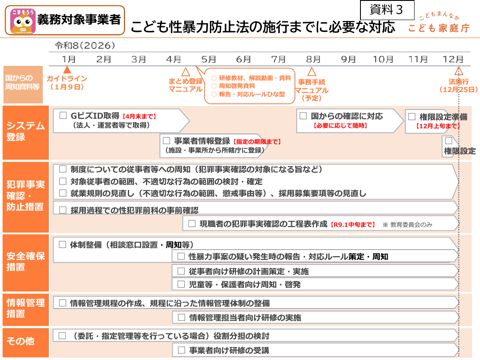The height and width of the screenshot is (360, 480).
Task: Select the 国からの周知資料等 row label
Action: pyautogui.click(x=23, y=84)
